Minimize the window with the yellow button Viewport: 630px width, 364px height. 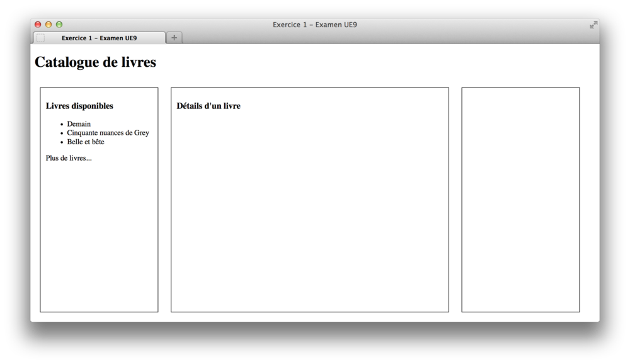(49, 25)
